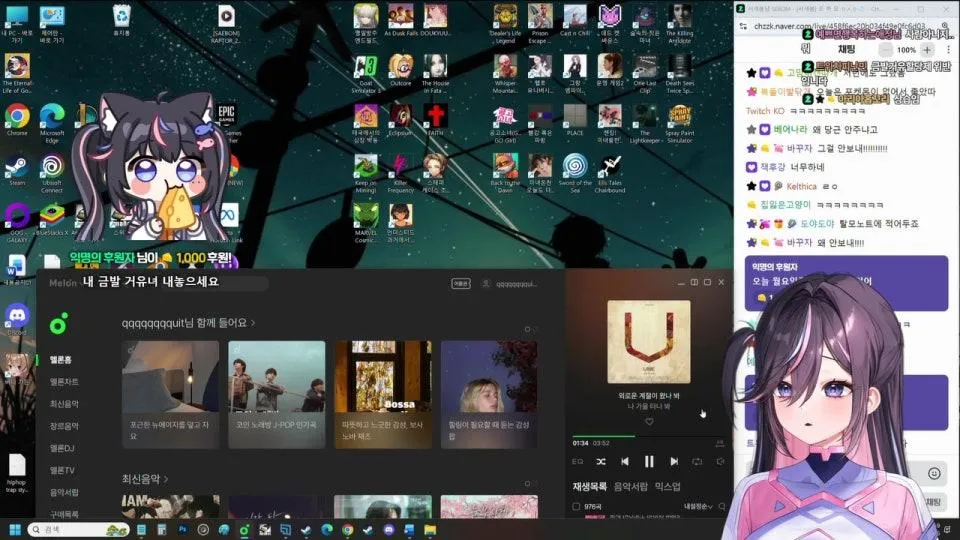
Task: Pause the currently playing Melon track
Action: coord(649,461)
